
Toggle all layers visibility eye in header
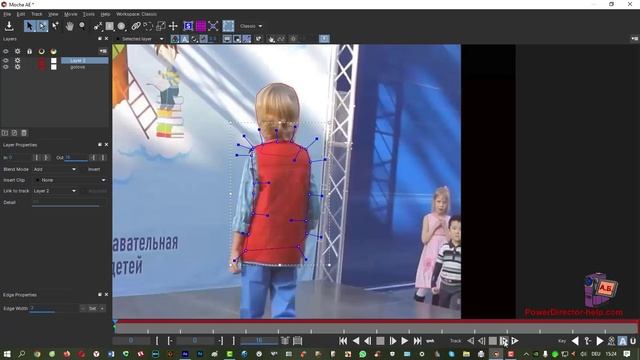6,51
